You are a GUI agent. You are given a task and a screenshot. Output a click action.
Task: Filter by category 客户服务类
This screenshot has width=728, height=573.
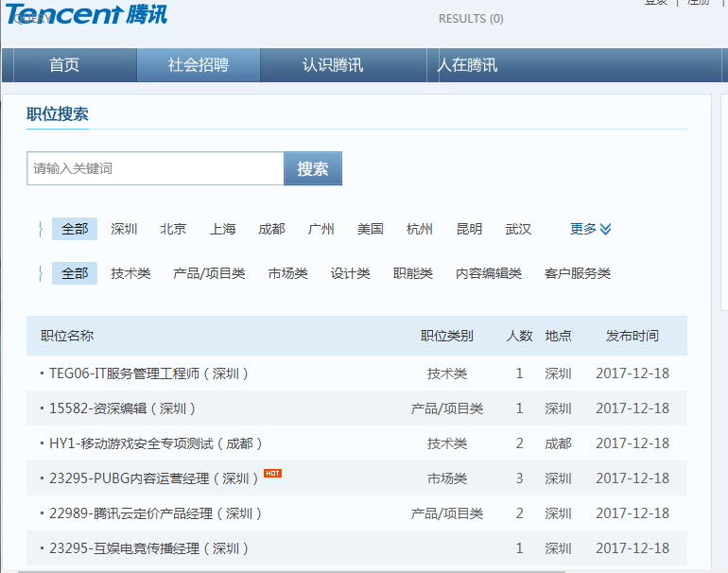coord(577,273)
